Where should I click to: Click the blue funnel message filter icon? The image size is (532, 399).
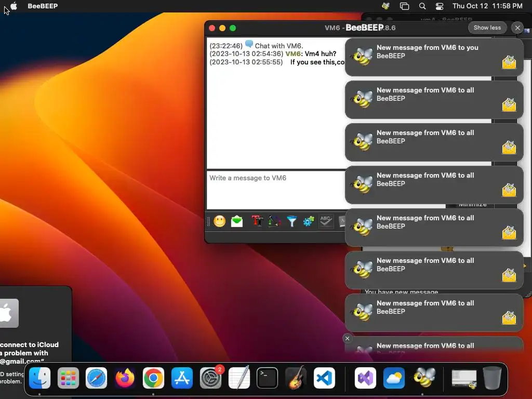click(x=291, y=221)
